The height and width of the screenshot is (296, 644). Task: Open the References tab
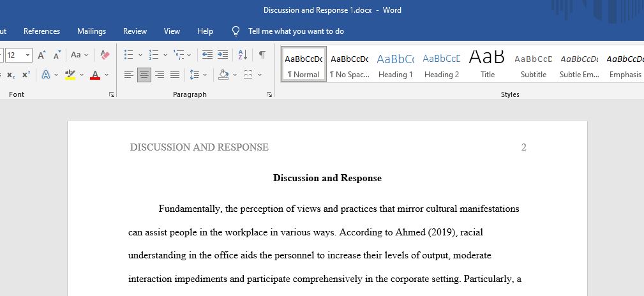42,31
